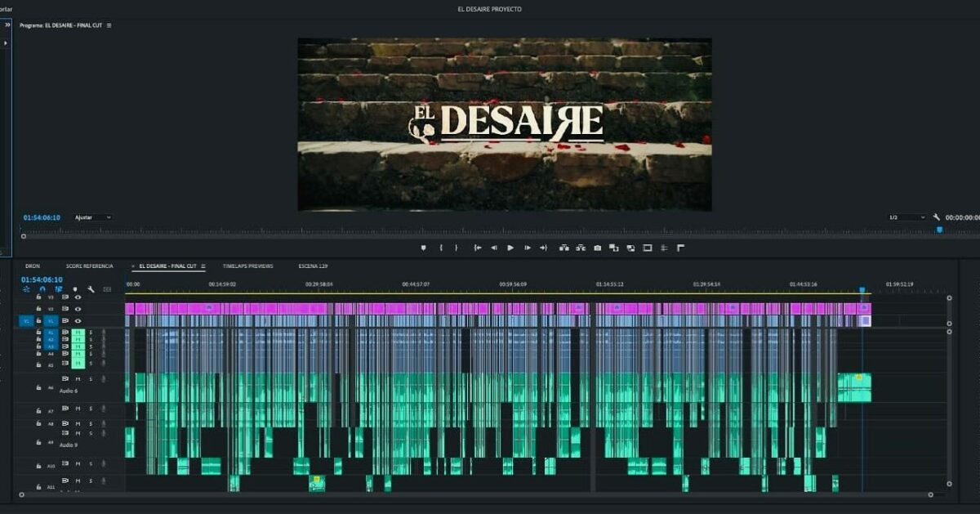This screenshot has width=980, height=514.
Task: Click the Add Marker icon in the transport bar
Action: tap(423, 248)
